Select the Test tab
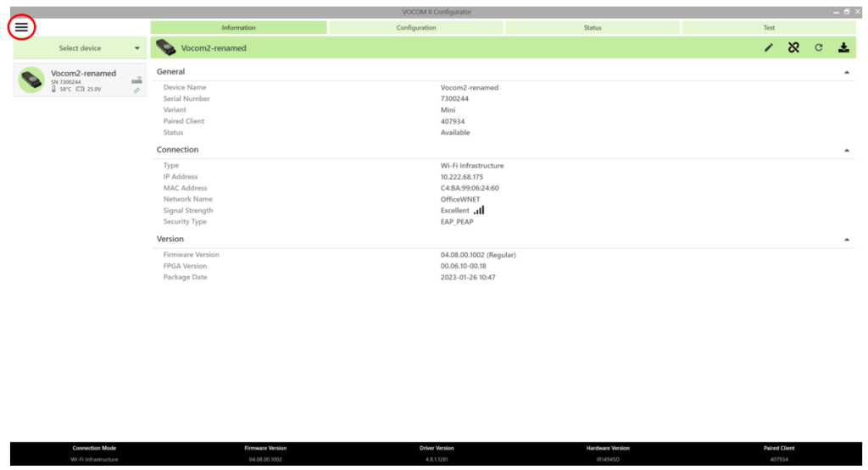868x470 pixels. tap(769, 27)
